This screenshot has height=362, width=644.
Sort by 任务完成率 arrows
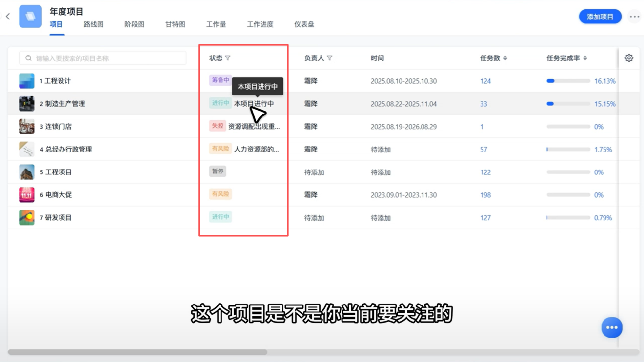point(585,58)
